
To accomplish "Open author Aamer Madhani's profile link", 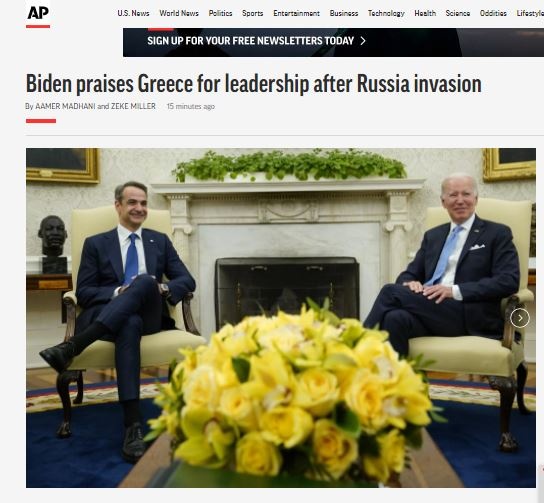I will 65,106.
